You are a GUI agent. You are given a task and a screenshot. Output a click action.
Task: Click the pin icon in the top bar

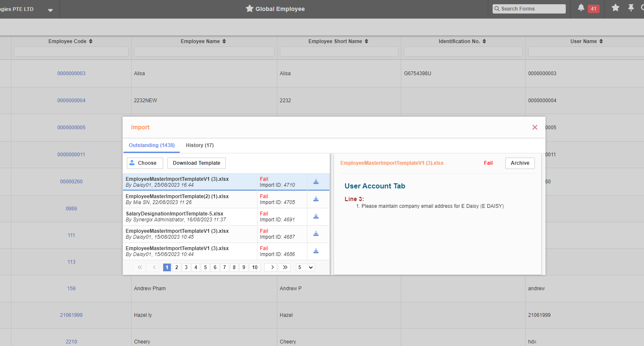pos(631,8)
